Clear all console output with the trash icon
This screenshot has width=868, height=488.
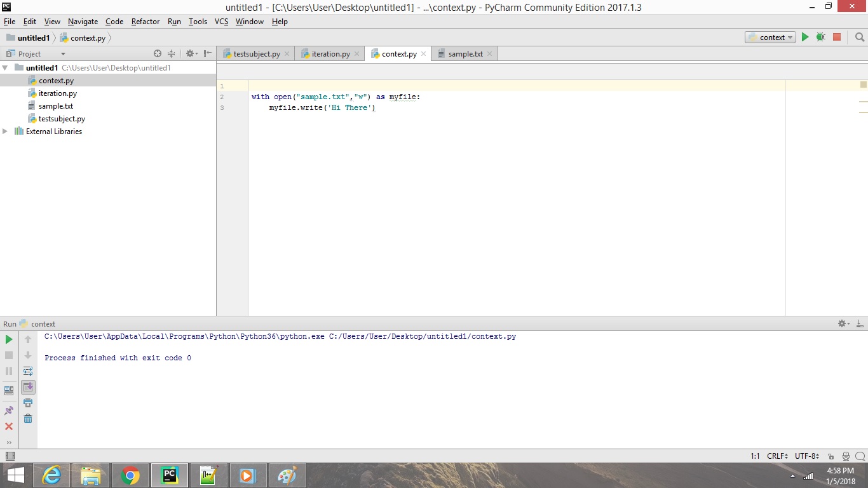coord(28,419)
